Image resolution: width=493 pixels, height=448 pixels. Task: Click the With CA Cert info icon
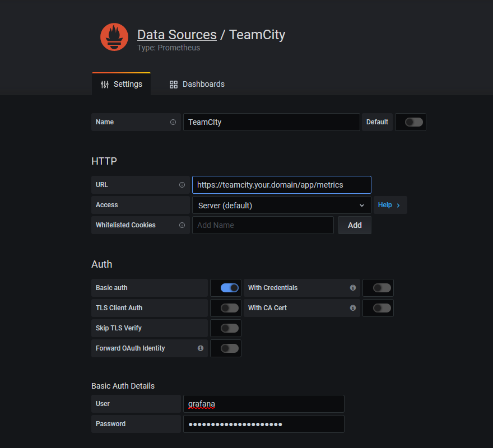pos(353,308)
